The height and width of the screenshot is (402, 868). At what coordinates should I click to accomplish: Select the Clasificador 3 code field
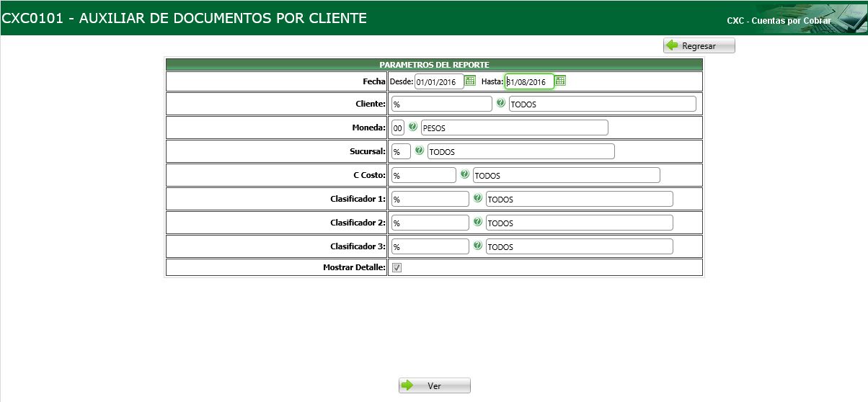(430, 246)
